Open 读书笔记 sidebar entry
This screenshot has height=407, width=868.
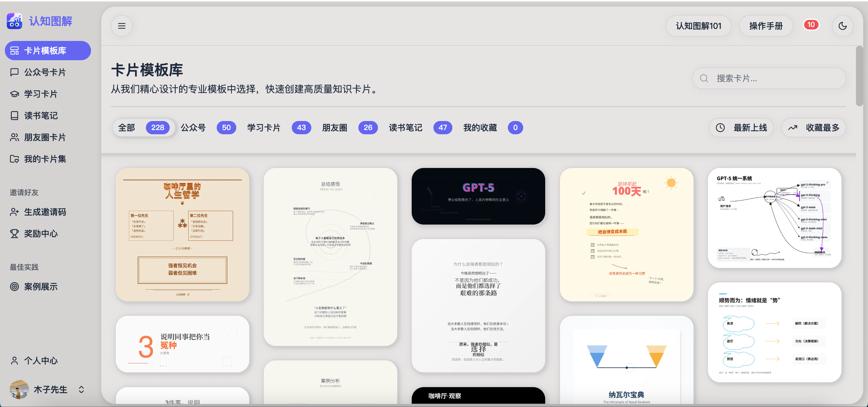(48, 116)
